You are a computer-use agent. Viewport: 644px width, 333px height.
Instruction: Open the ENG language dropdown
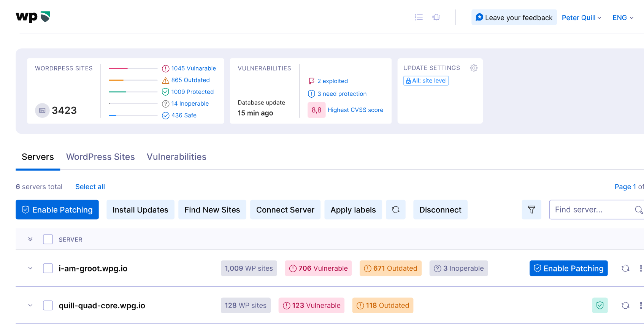click(x=623, y=18)
